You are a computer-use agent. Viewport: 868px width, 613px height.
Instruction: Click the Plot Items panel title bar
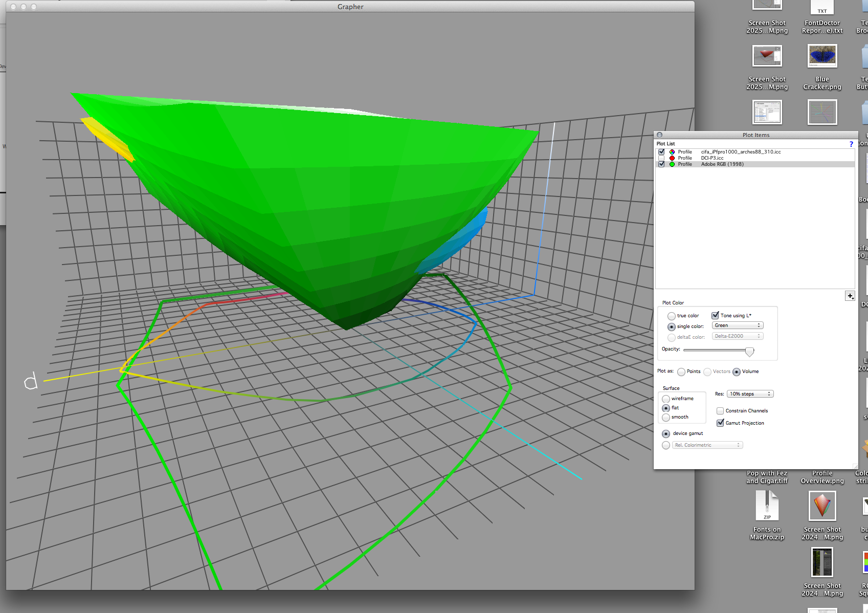click(756, 135)
